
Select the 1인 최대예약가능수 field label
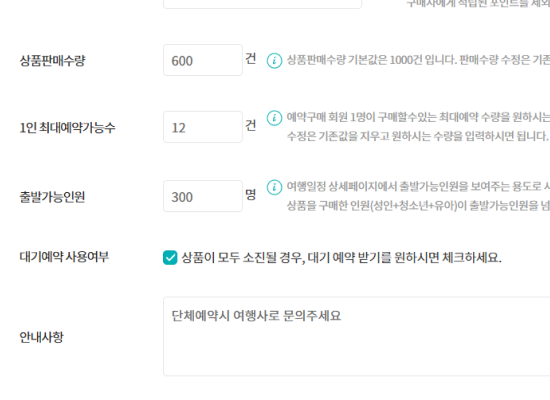point(67,127)
